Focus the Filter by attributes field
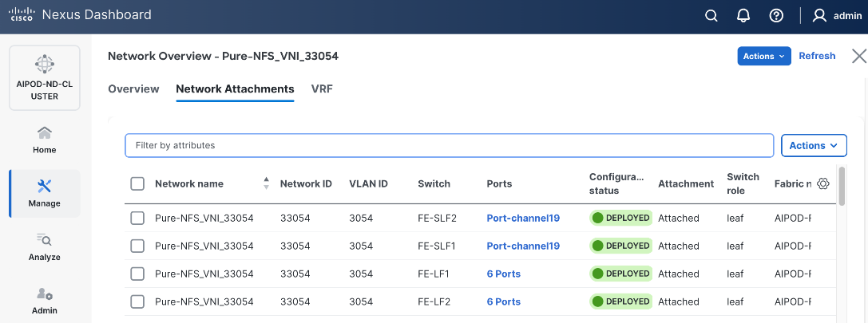Screen dimensions: 868x323 (449, 145)
